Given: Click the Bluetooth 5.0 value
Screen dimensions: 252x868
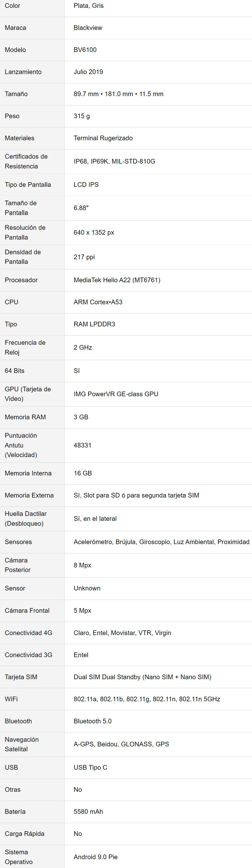Looking at the screenshot, I should 93,721.
